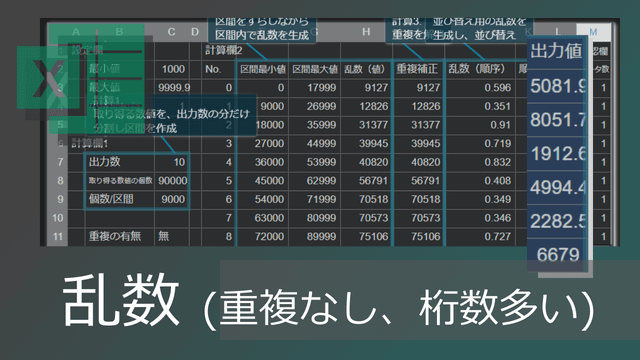The image size is (640, 360).
Task: Click the 乱数(値) header cell
Action: (366, 69)
